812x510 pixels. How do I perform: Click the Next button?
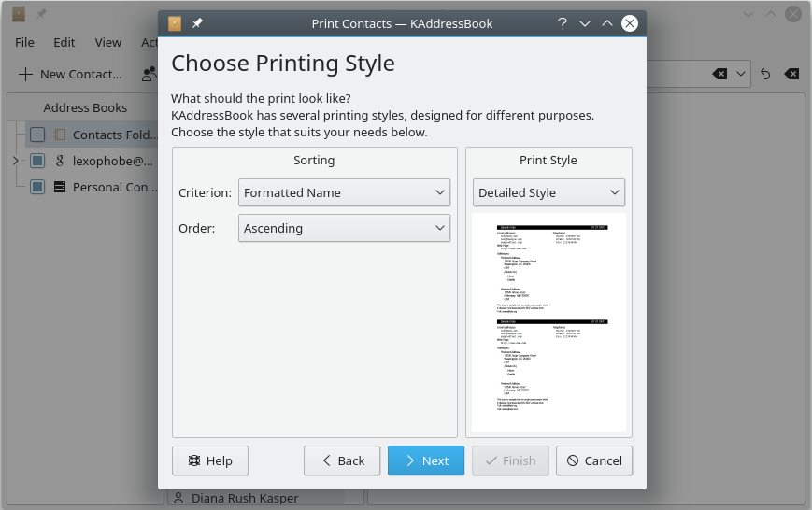tap(426, 460)
